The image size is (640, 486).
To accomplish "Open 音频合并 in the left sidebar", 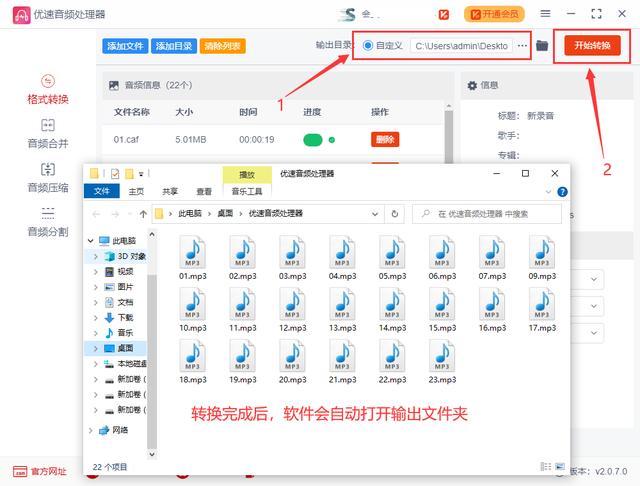I will point(48,134).
